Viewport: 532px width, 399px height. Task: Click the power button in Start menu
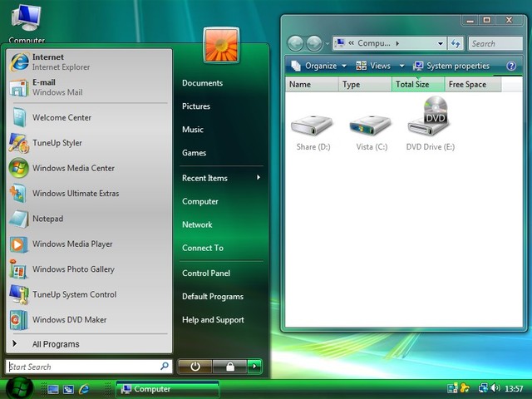coord(195,367)
